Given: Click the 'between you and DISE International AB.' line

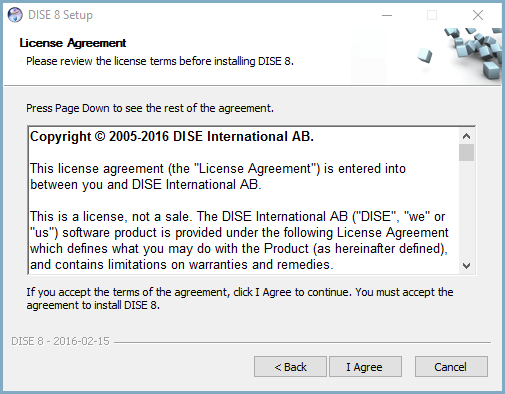Looking at the screenshot, I should coord(146,184).
